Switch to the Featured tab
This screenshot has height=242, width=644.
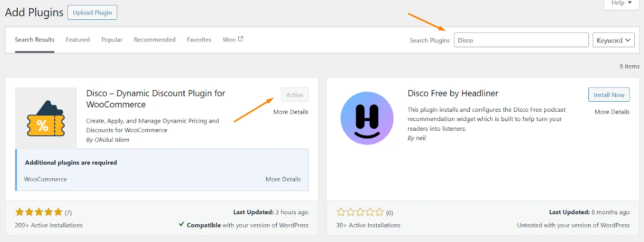coord(78,40)
